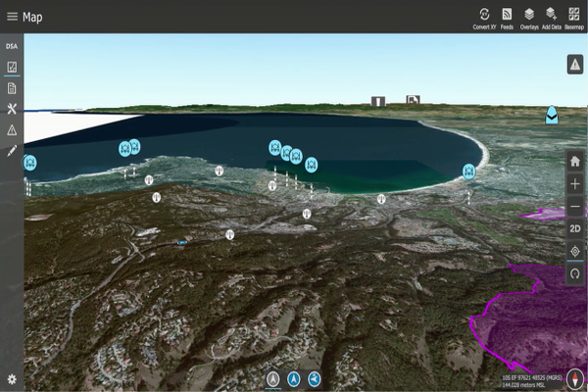588x392 pixels.
Task: Select the DSA tab in sidebar
Action: (x=12, y=46)
